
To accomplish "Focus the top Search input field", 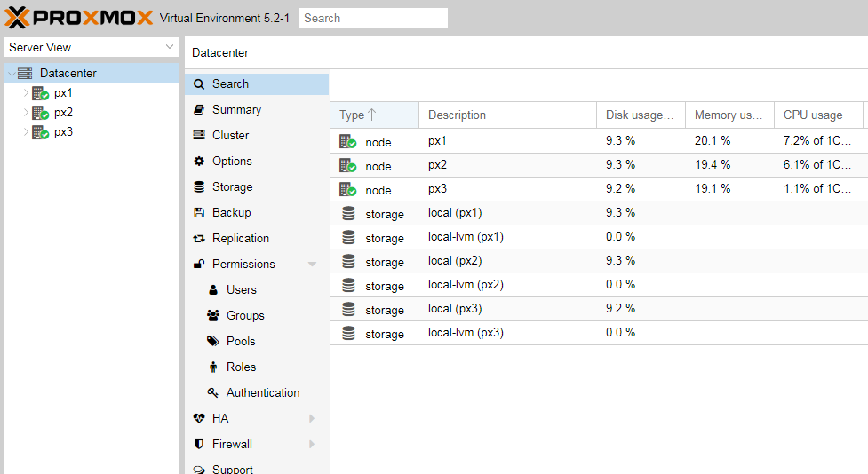I will [x=372, y=18].
